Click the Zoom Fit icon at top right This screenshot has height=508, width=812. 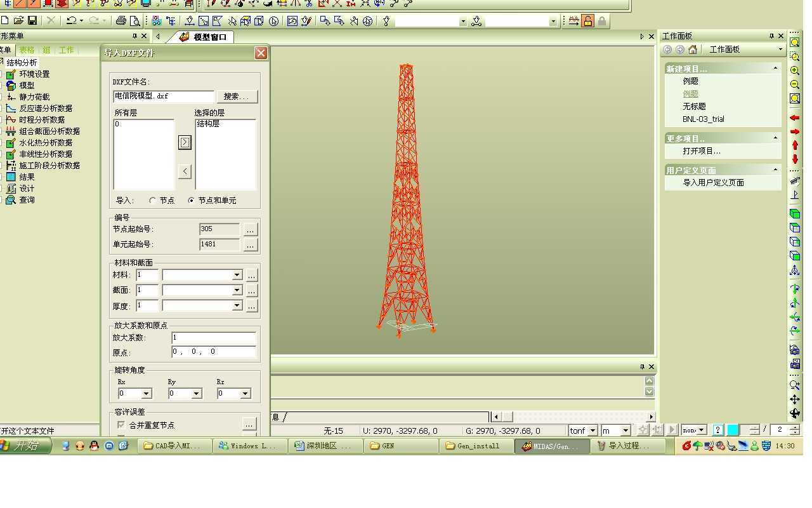[x=795, y=43]
